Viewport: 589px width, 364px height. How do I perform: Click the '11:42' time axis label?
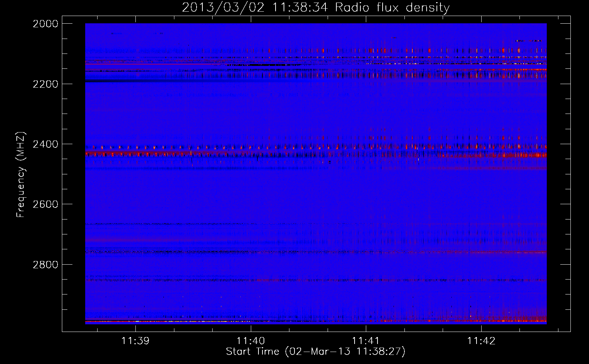(x=481, y=341)
